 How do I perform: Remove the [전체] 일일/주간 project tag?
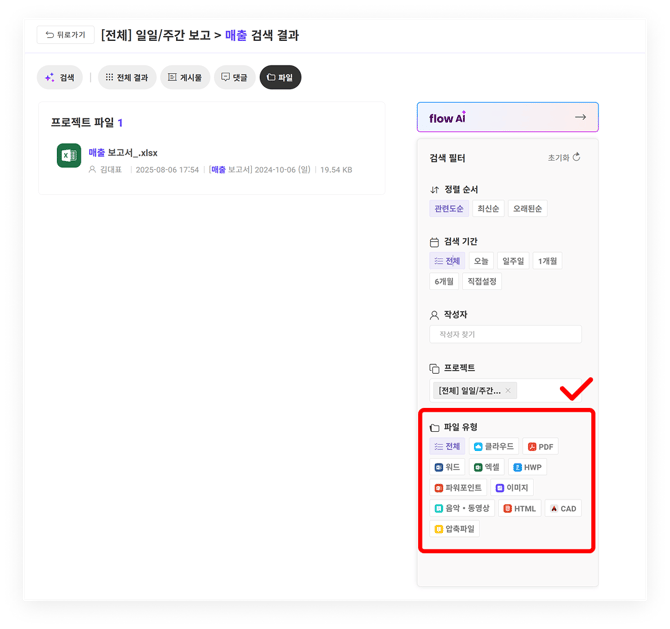tap(508, 391)
